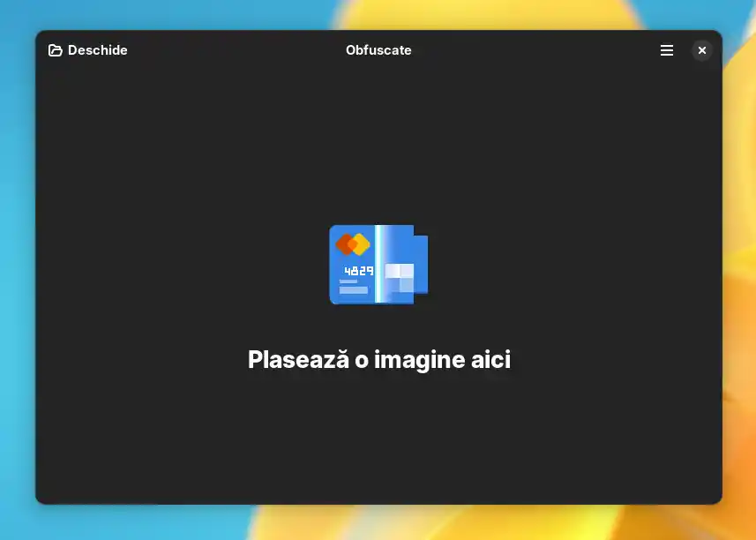Close the Obfuscate window
The width and height of the screenshot is (756, 540).
(x=701, y=50)
